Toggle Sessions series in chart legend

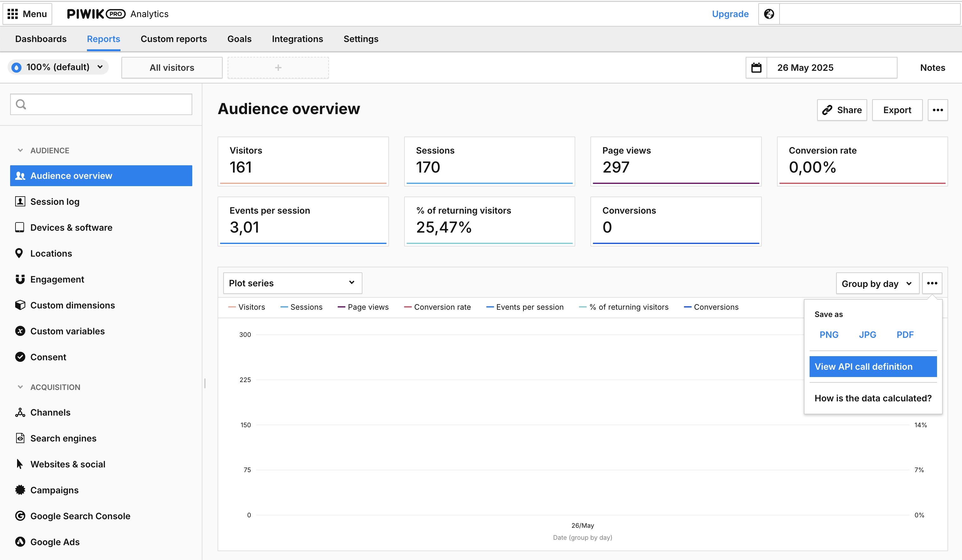coord(301,307)
